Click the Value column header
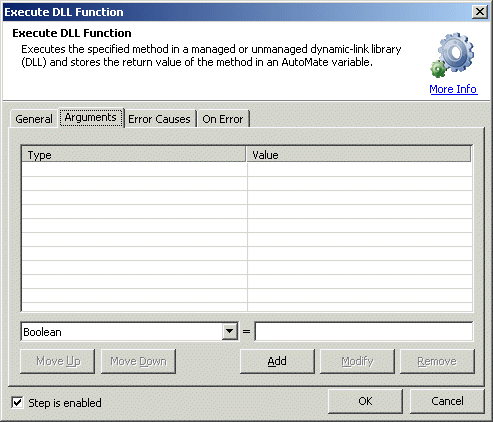 pos(359,155)
